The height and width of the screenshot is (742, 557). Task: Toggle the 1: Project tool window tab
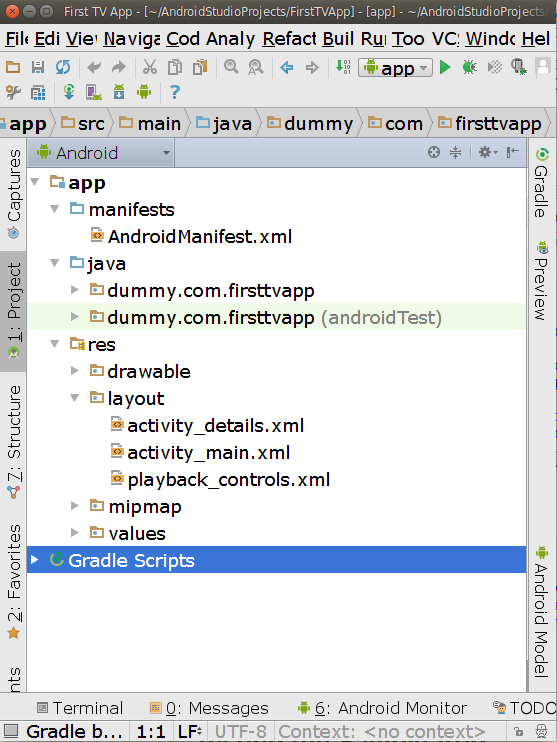(14, 310)
